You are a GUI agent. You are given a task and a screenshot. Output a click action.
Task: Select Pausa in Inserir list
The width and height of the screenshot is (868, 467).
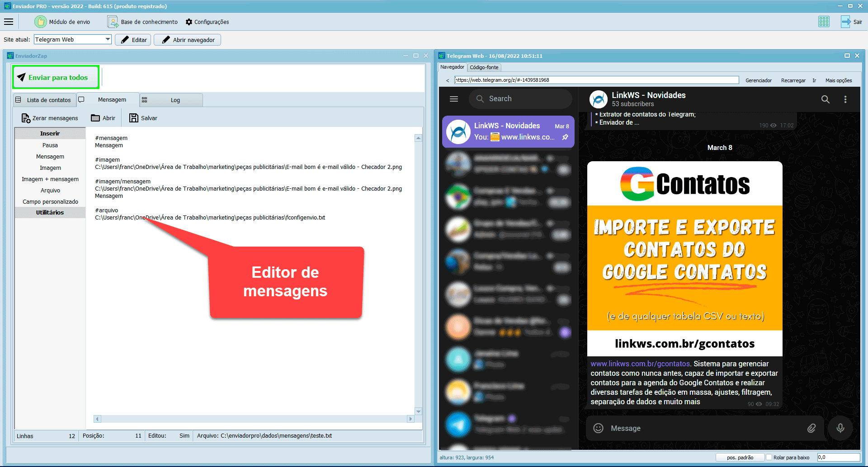point(50,145)
